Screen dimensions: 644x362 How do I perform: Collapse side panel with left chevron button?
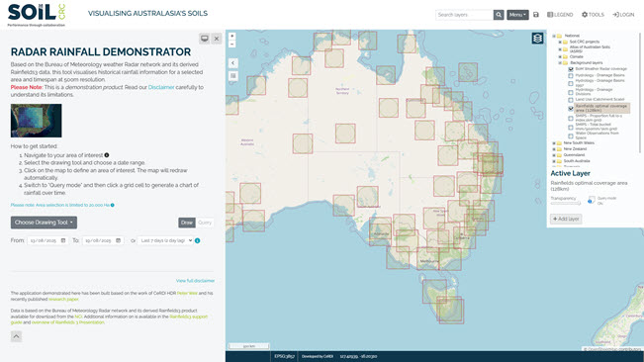coord(232,62)
